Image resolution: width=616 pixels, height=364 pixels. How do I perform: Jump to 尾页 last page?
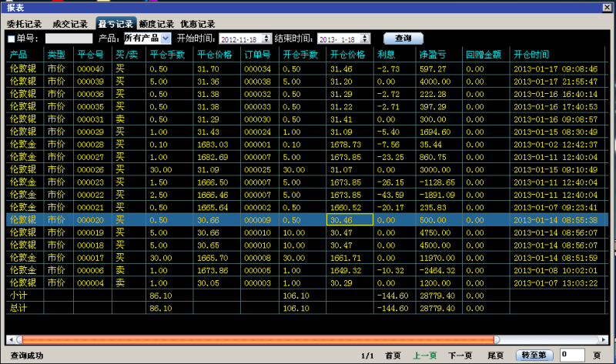pos(495,356)
